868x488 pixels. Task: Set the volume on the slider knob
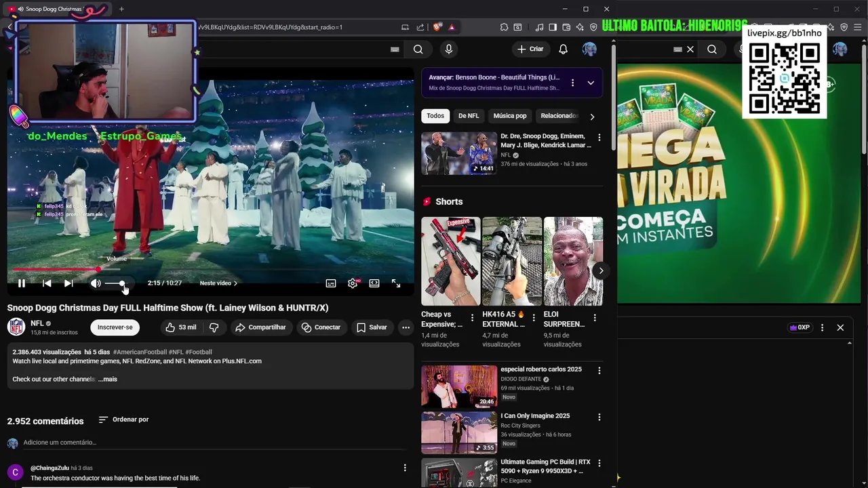(122, 283)
